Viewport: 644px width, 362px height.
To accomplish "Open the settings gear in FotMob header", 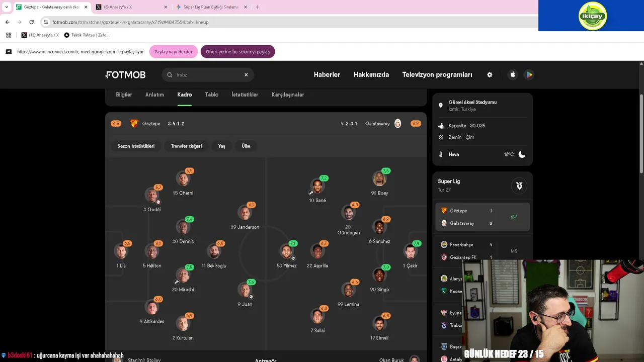I will (490, 75).
